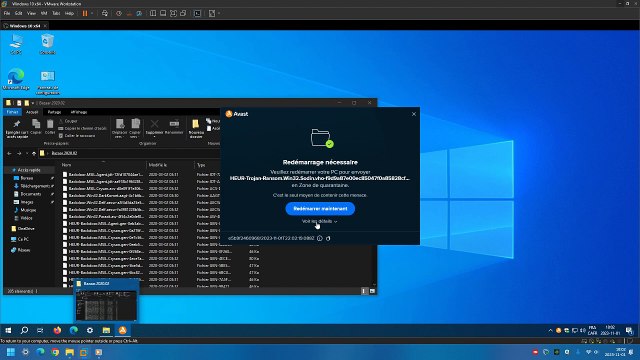Open the VMware Tabs menu

(56, 13)
